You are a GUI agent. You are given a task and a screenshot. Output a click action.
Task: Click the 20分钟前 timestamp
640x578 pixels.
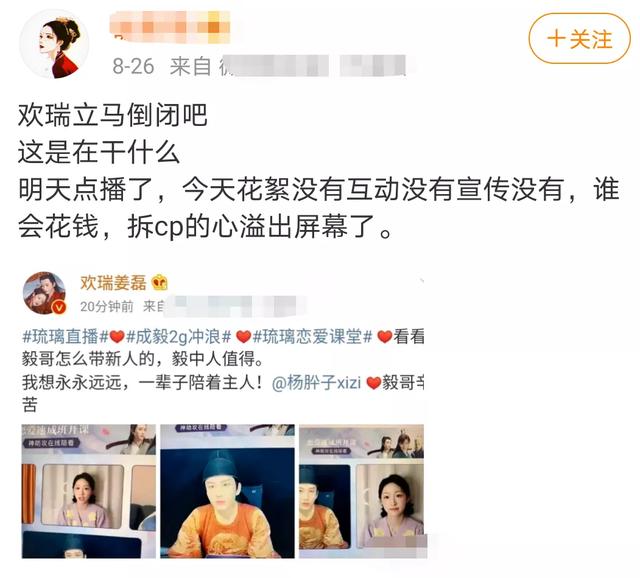click(107, 306)
